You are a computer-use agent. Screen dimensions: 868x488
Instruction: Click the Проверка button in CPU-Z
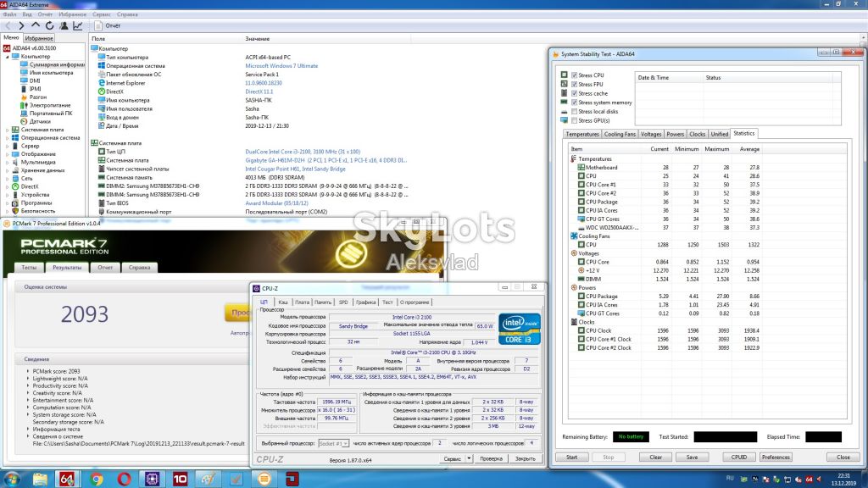(491, 458)
